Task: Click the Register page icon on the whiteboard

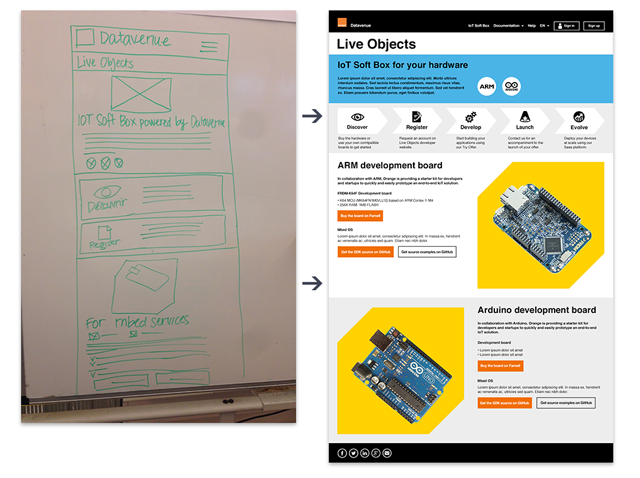Action: pos(104,233)
